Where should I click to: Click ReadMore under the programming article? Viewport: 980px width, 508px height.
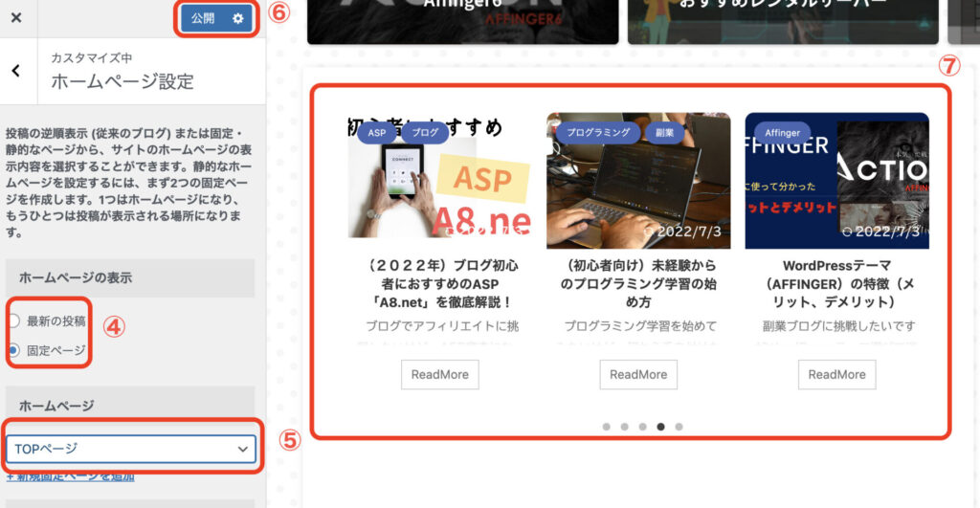coord(638,374)
